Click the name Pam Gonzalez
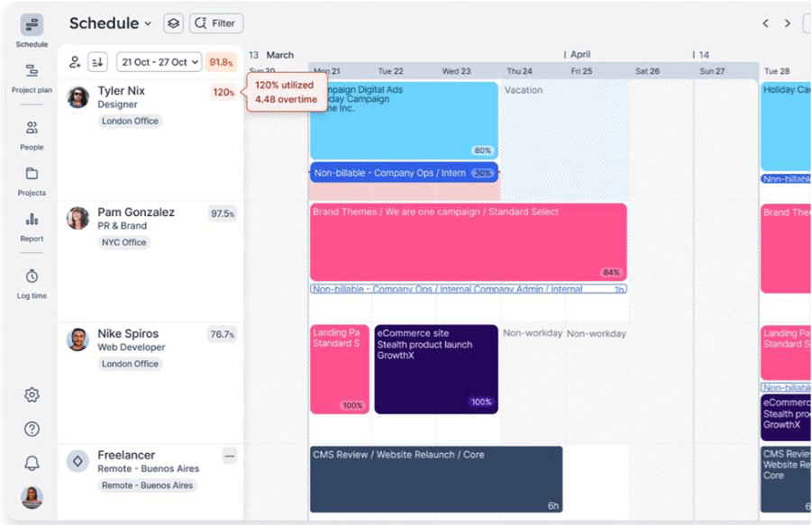The height and width of the screenshot is (525, 812). pos(136,212)
